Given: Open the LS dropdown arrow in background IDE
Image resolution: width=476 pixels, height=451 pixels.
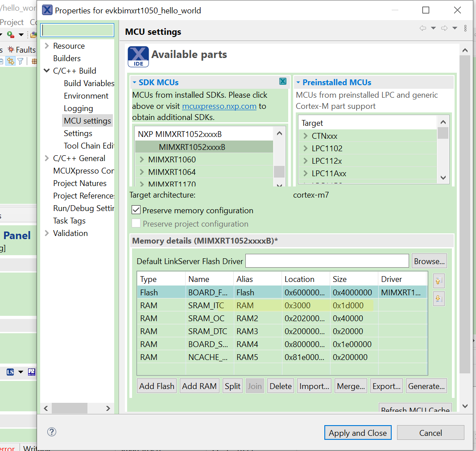Looking at the screenshot, I should [21, 372].
